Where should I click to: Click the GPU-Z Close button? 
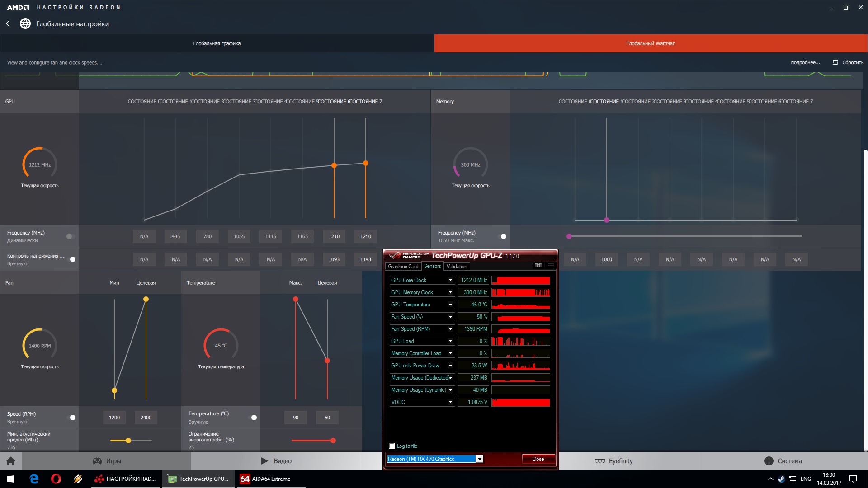[538, 459]
